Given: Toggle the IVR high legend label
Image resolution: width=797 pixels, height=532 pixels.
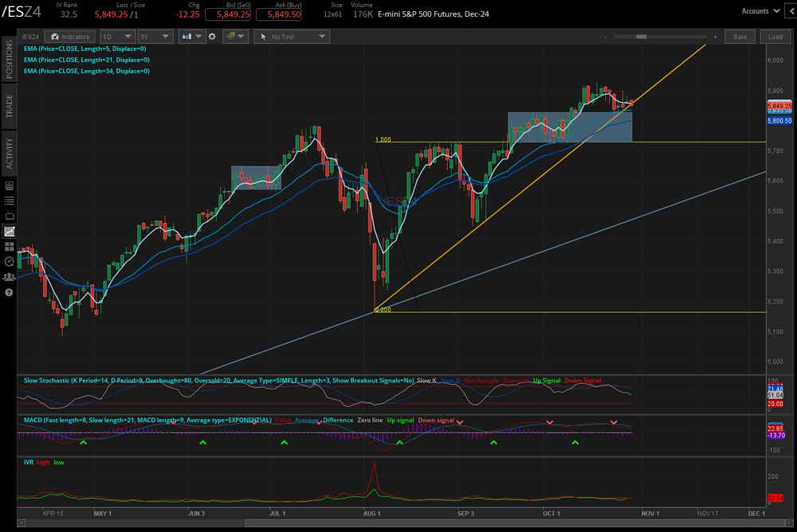Looking at the screenshot, I should click(43, 462).
